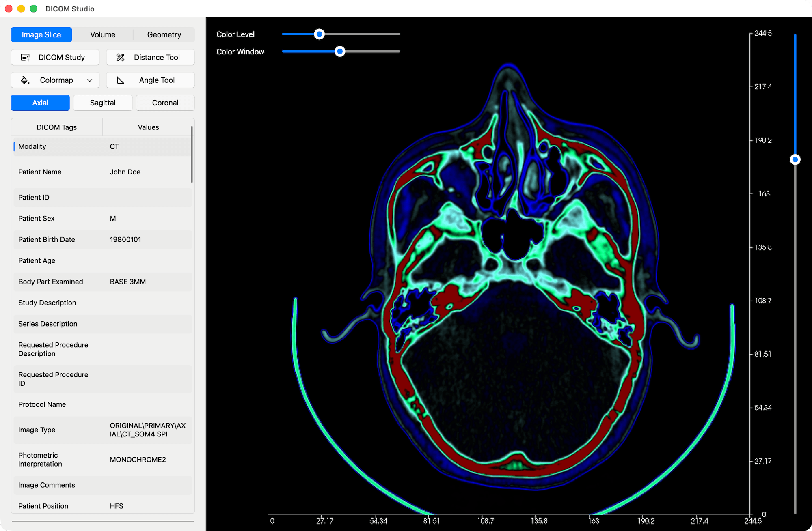Open the Geometry tab
This screenshot has height=531, width=812.
(x=164, y=34)
